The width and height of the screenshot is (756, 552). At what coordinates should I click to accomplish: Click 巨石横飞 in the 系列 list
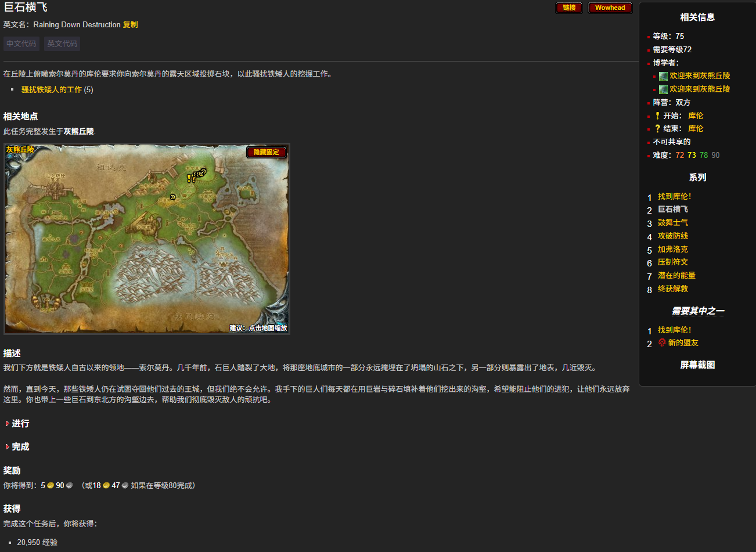pos(672,209)
